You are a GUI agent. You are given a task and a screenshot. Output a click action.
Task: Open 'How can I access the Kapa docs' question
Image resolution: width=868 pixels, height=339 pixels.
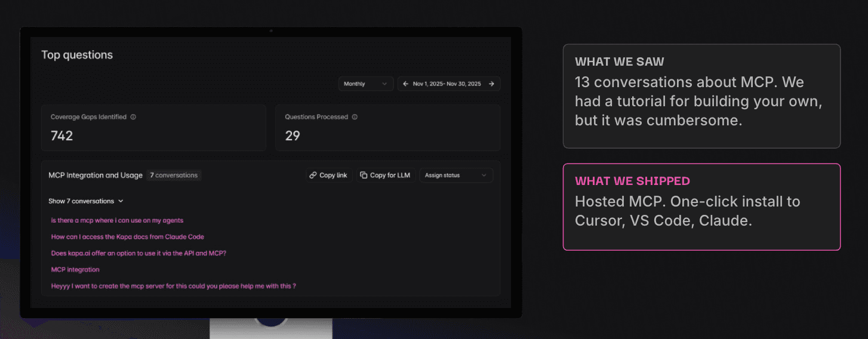pos(128,237)
